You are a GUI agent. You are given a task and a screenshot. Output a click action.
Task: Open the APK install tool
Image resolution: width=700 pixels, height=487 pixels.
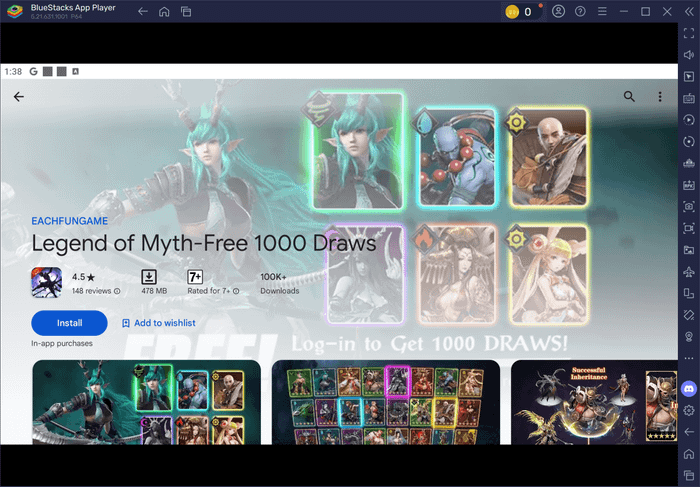pos(689,185)
